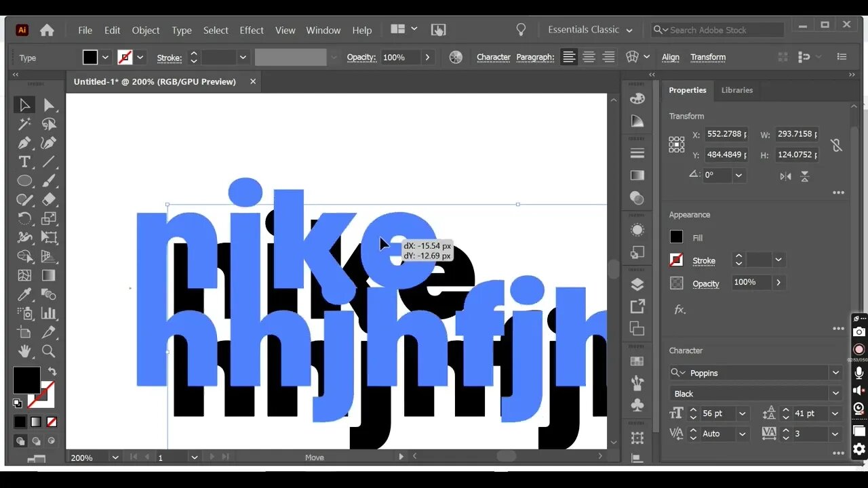The width and height of the screenshot is (868, 488).
Task: Pick the reference point locator
Action: coord(677,144)
